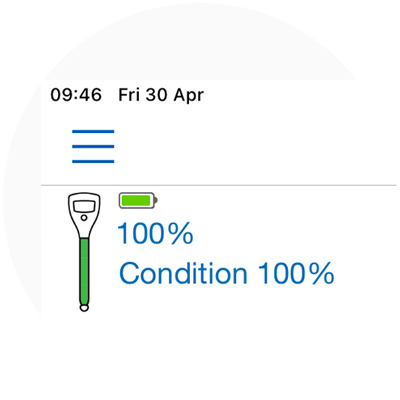This screenshot has height=400, width=400.
Task: Click the Fri 30 Apr date
Action: point(161,95)
